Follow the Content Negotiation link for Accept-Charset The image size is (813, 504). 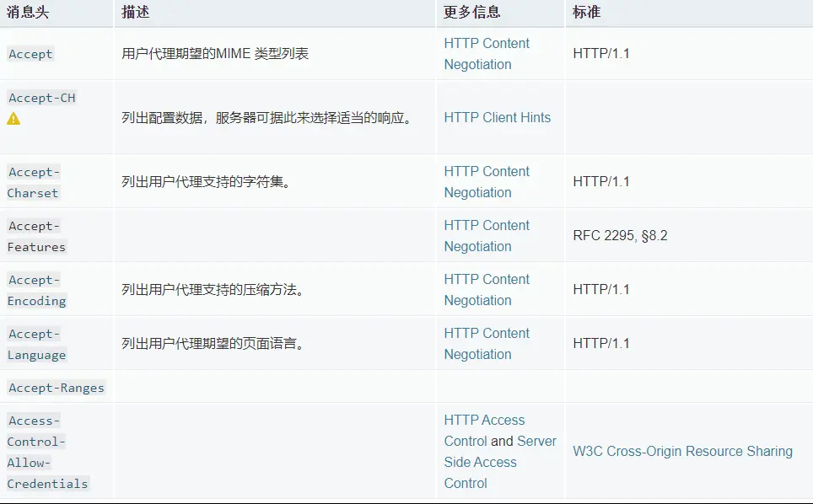[487, 182]
